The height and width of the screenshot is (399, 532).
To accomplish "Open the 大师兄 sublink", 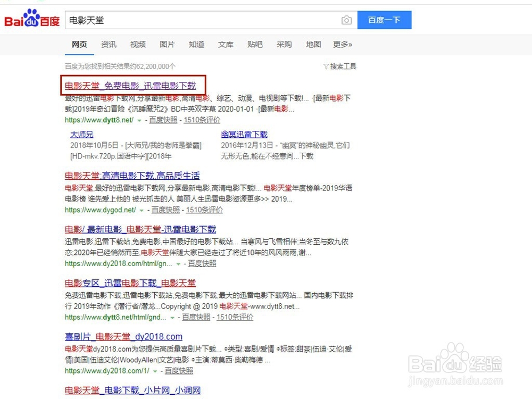I will [82, 135].
